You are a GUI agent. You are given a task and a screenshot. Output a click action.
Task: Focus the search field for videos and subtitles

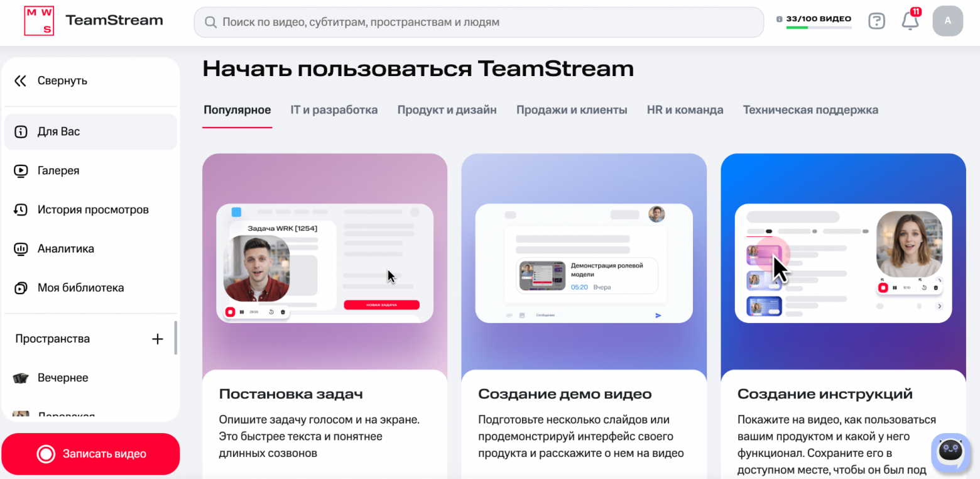[479, 23]
